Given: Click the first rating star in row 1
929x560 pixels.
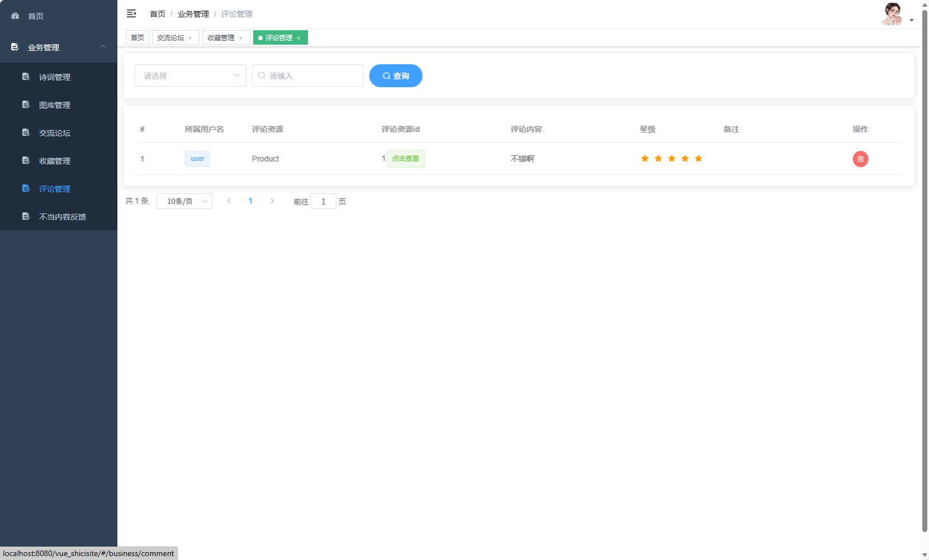Looking at the screenshot, I should click(x=644, y=159).
